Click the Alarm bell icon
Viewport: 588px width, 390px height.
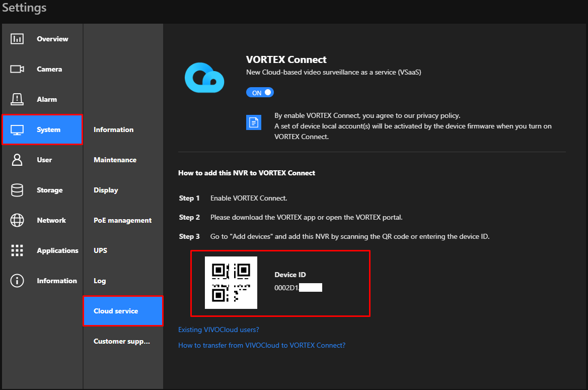[x=17, y=99]
